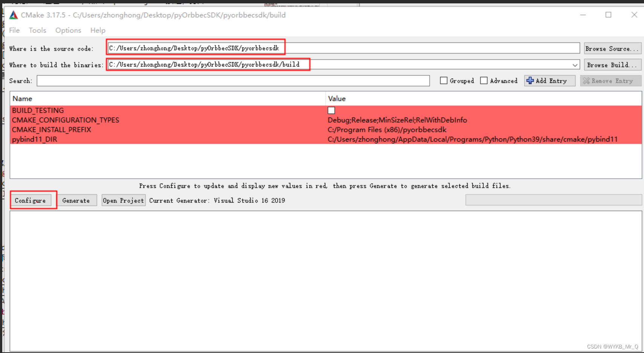Click the Configure button
The image size is (644, 353).
[30, 201]
